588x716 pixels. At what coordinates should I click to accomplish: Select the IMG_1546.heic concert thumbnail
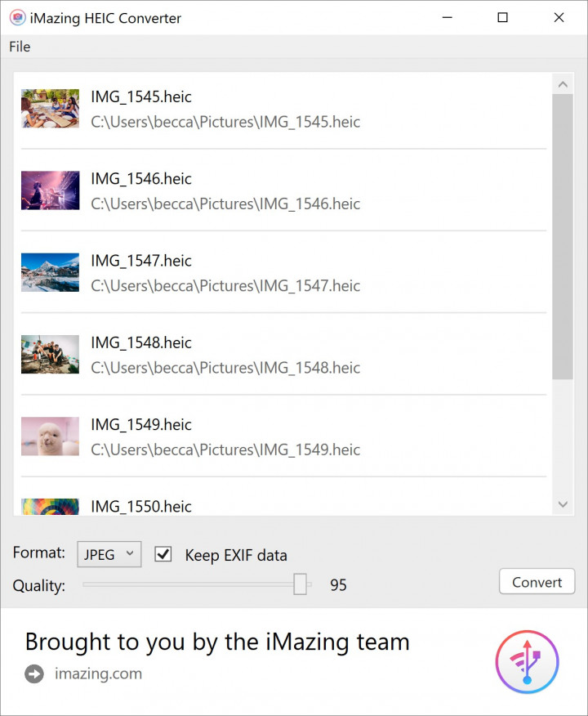pos(50,190)
